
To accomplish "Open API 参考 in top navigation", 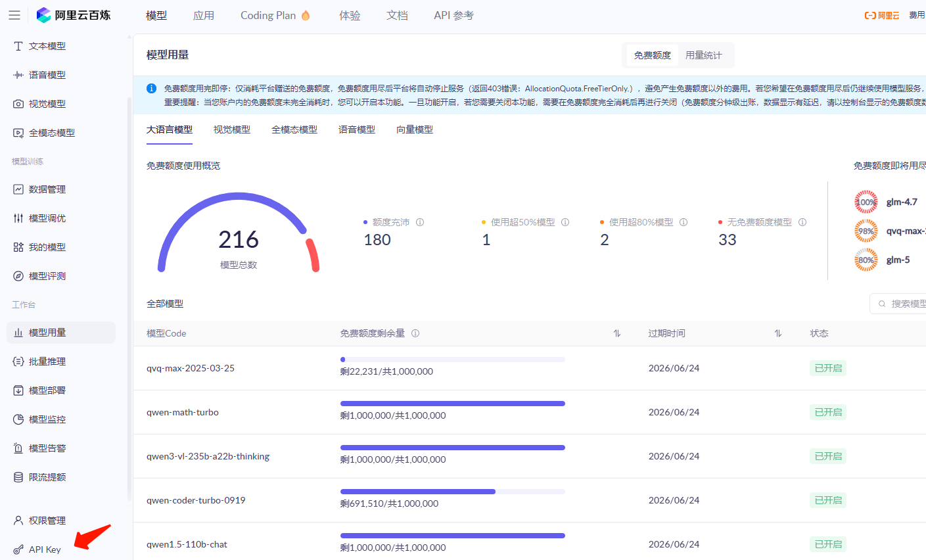I will pyautogui.click(x=453, y=15).
